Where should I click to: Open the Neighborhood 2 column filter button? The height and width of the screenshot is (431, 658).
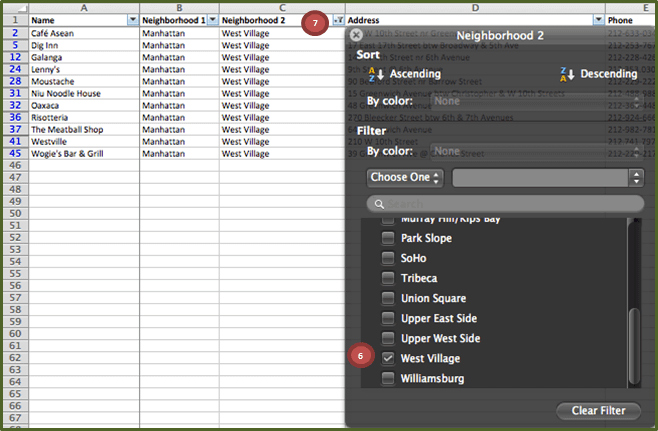pyautogui.click(x=339, y=20)
